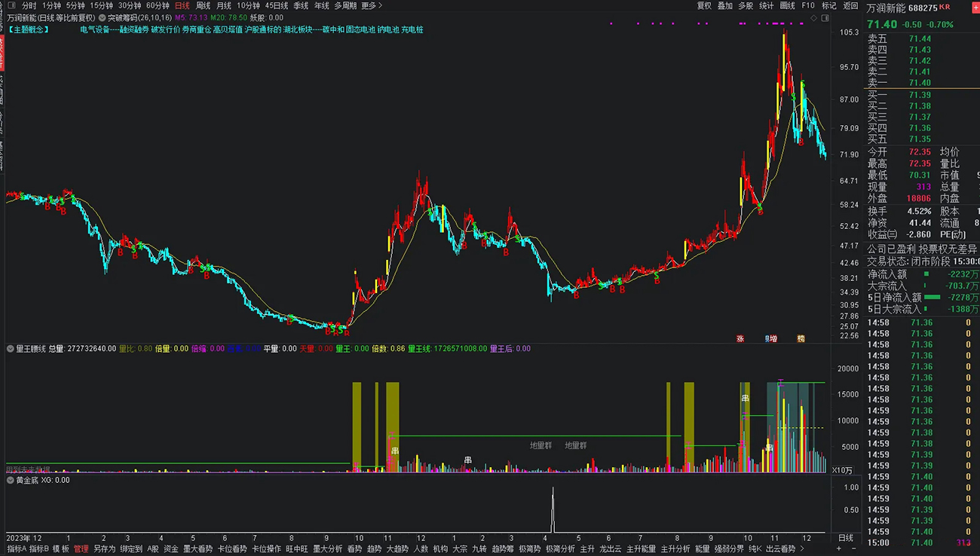This screenshot has height=556, width=980.
Task: Open the 多股 view
Action: coord(746,5)
